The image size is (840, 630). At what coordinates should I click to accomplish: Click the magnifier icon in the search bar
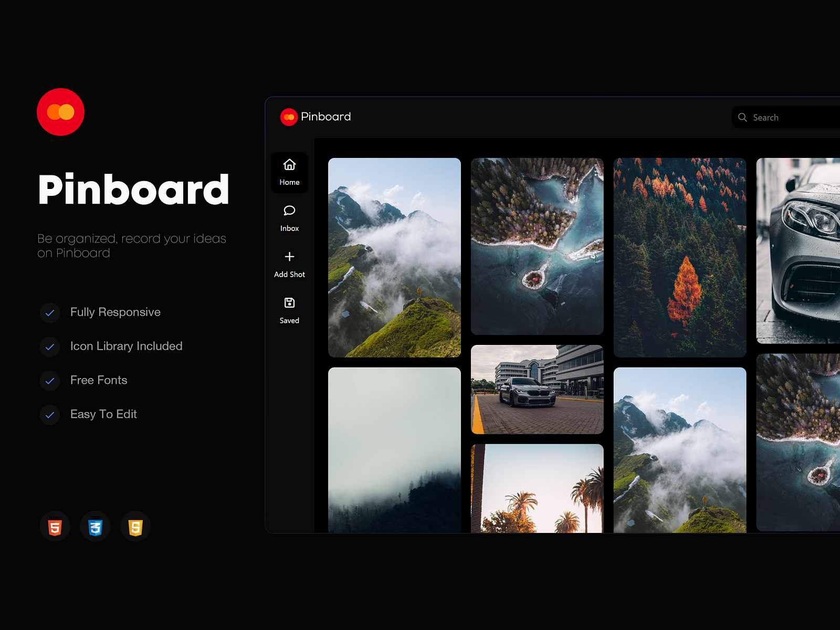[x=742, y=117]
